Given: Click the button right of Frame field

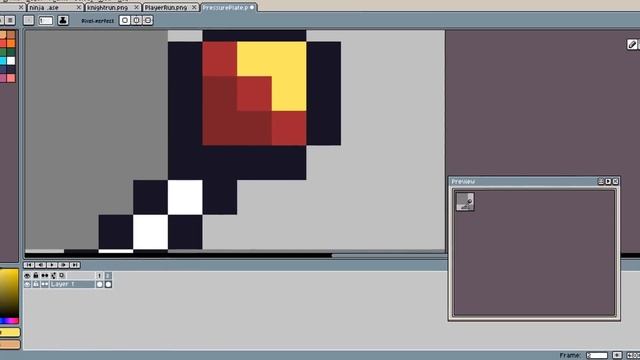Looking at the screenshot, I should point(617,356).
